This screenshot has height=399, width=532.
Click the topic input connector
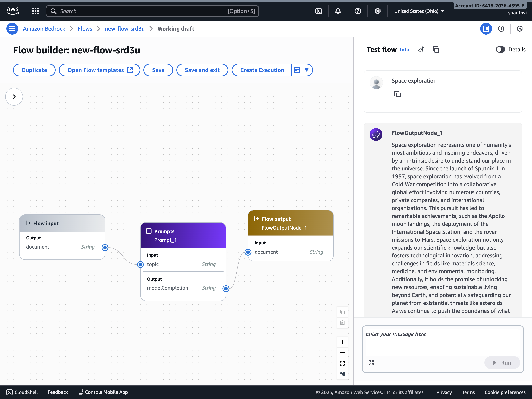(x=141, y=264)
